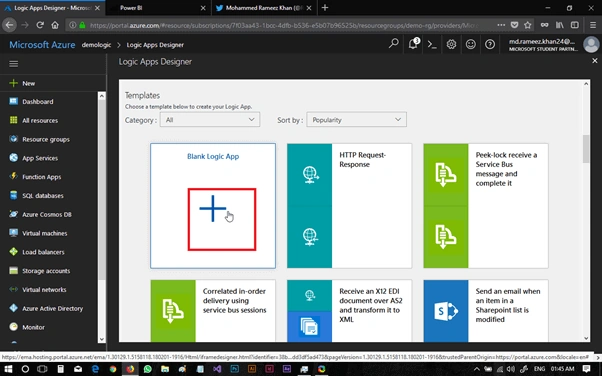Screen dimensions: 602x376
Task: Select the Send email when SharePoint item modified template
Action: (x=486, y=310)
